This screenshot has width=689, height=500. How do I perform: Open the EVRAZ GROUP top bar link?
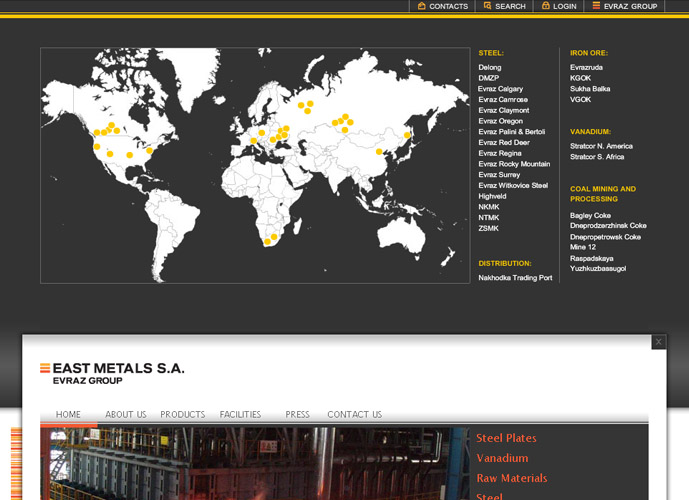click(x=630, y=6)
